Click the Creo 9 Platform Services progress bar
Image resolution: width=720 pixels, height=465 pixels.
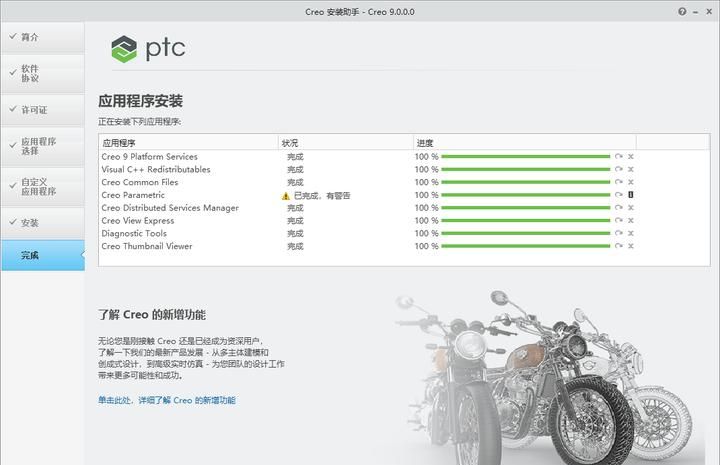(x=525, y=157)
